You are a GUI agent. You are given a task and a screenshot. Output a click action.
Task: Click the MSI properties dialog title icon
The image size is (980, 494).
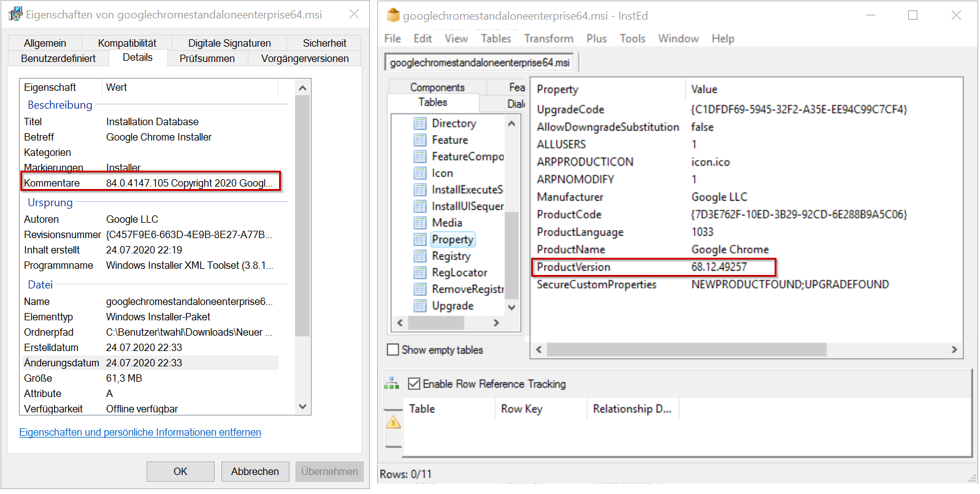click(x=15, y=14)
